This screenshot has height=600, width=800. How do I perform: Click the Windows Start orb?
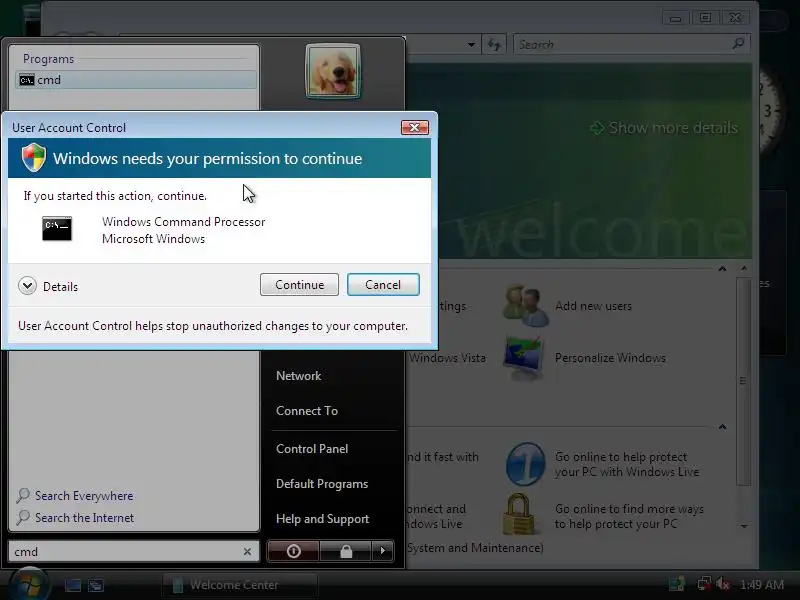point(30,585)
